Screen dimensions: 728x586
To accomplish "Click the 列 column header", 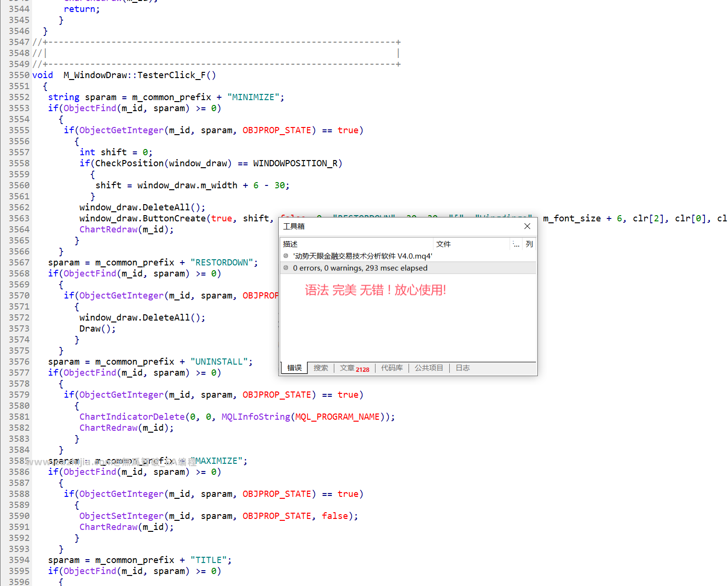I will [529, 244].
